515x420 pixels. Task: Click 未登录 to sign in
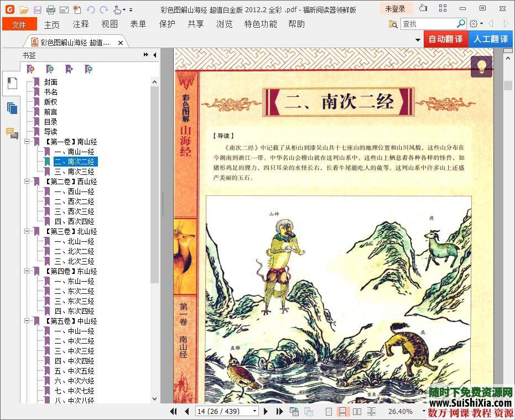394,9
